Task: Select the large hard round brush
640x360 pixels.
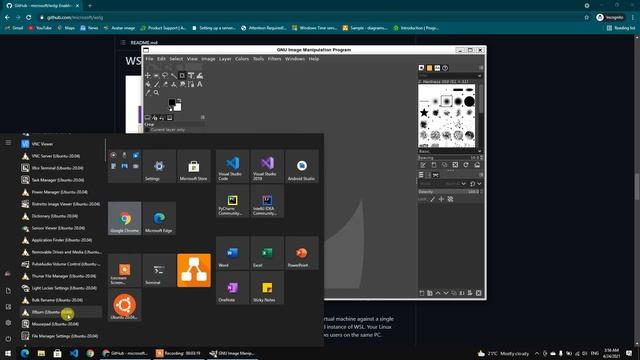Action: [x=469, y=101]
